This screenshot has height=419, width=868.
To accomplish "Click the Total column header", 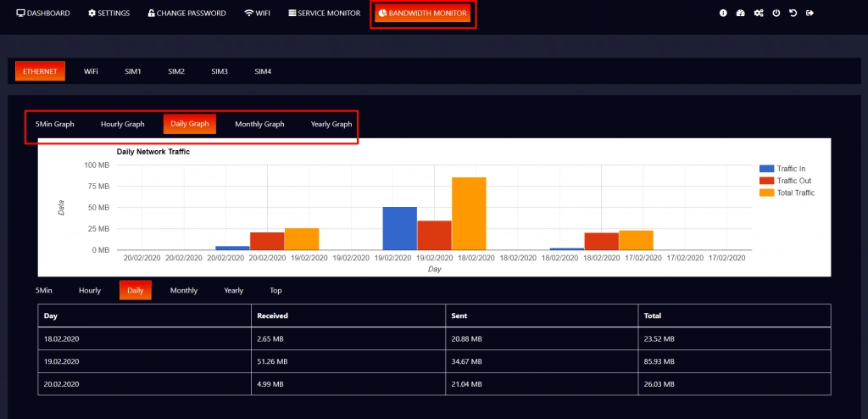I will pyautogui.click(x=734, y=316).
